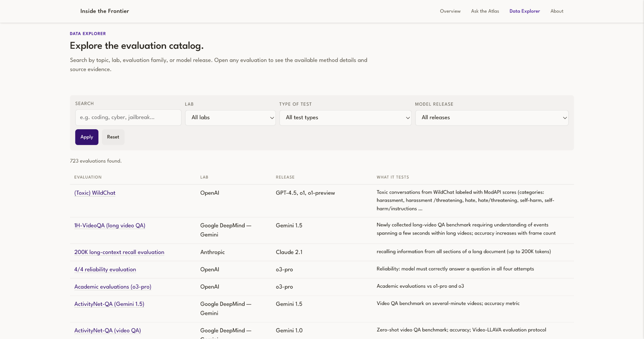Open the All labs dropdown
The image size is (644, 339).
point(230,118)
